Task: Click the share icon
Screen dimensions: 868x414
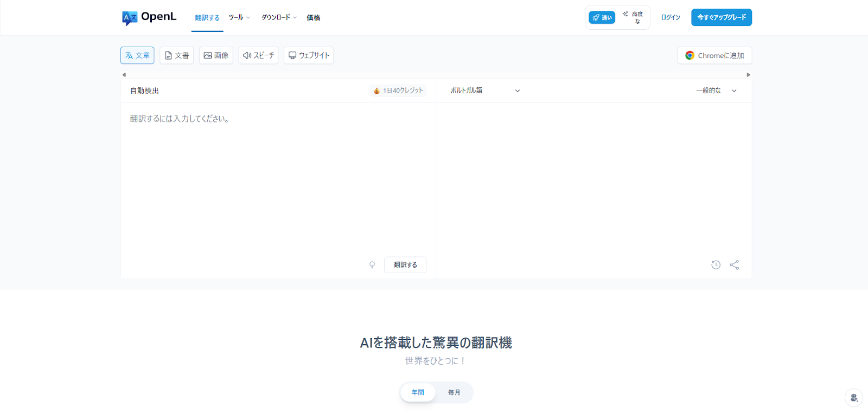Action: point(735,265)
